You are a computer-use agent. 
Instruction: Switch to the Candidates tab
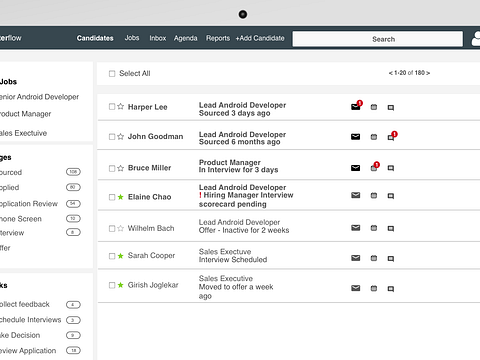click(x=95, y=38)
